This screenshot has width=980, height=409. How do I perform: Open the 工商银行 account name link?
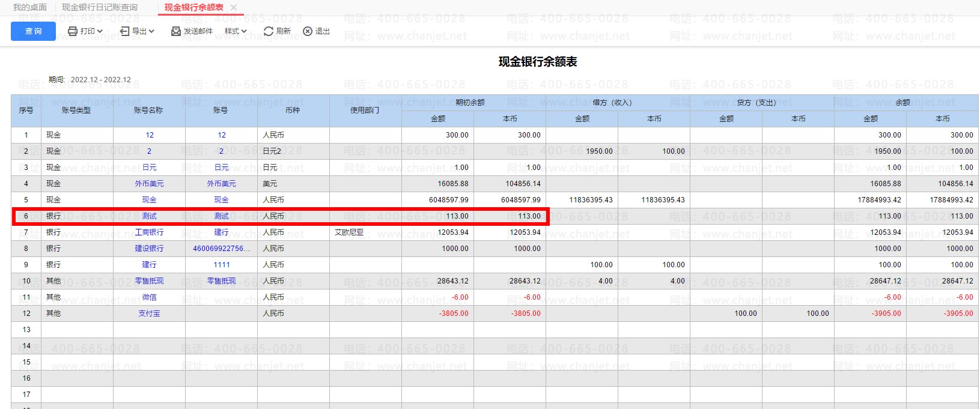[x=149, y=232]
